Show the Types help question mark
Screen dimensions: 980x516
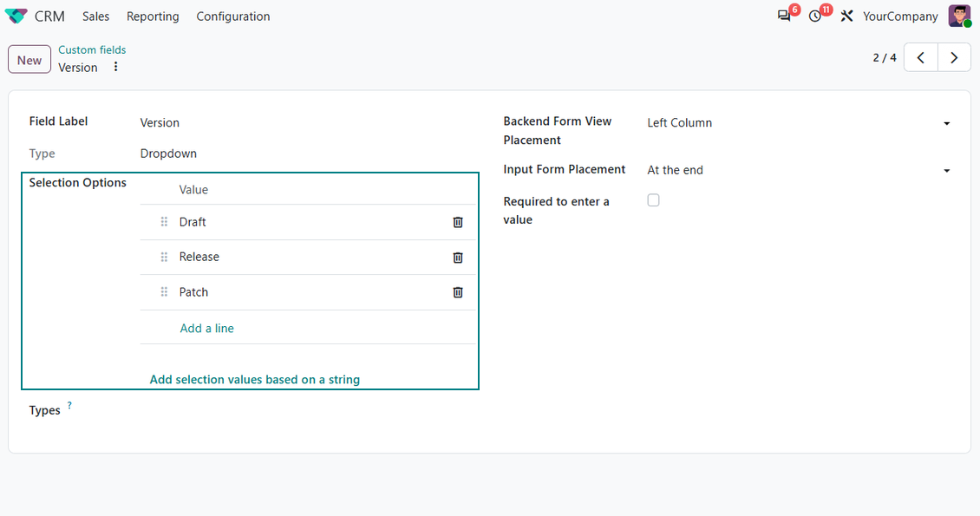coord(69,406)
